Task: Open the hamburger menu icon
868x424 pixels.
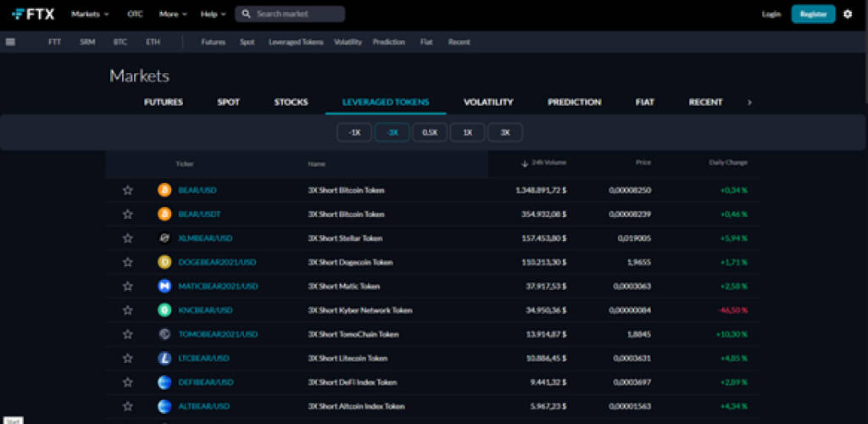Action: (10, 42)
